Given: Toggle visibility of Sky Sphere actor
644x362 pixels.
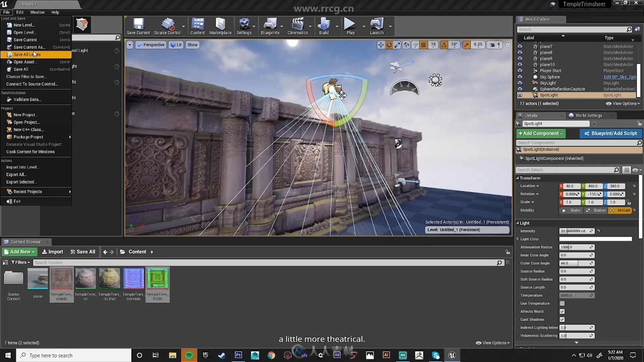Looking at the screenshot, I should pyautogui.click(x=520, y=77).
